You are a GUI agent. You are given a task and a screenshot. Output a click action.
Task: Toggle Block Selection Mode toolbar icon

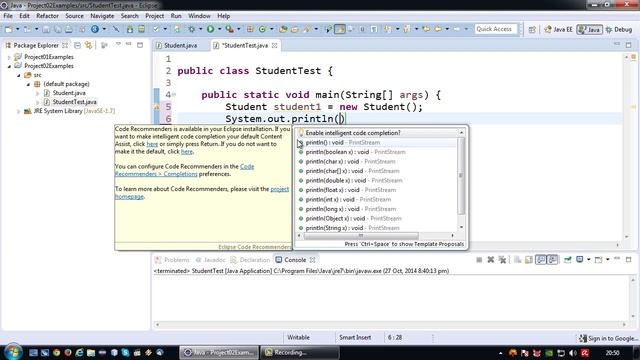point(362,29)
